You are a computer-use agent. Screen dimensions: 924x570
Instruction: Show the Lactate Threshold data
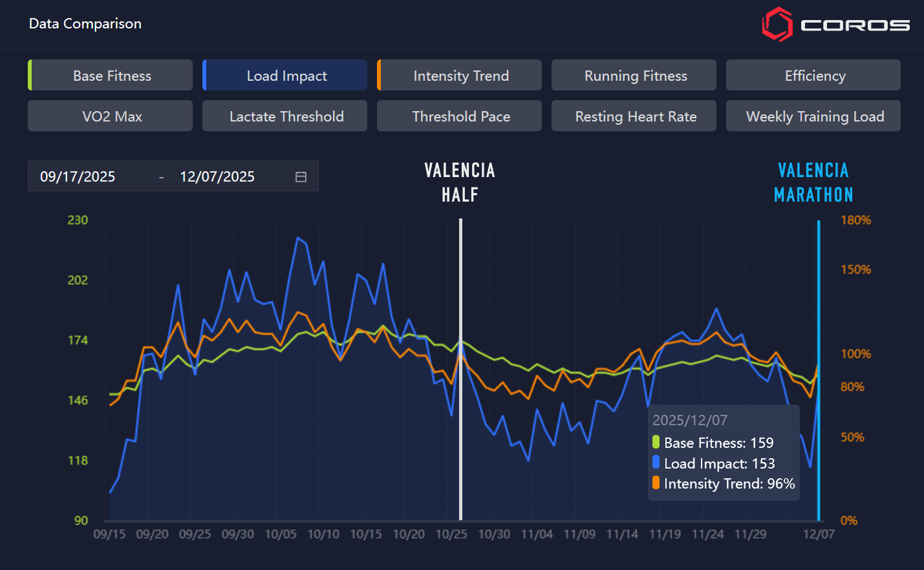(x=285, y=116)
